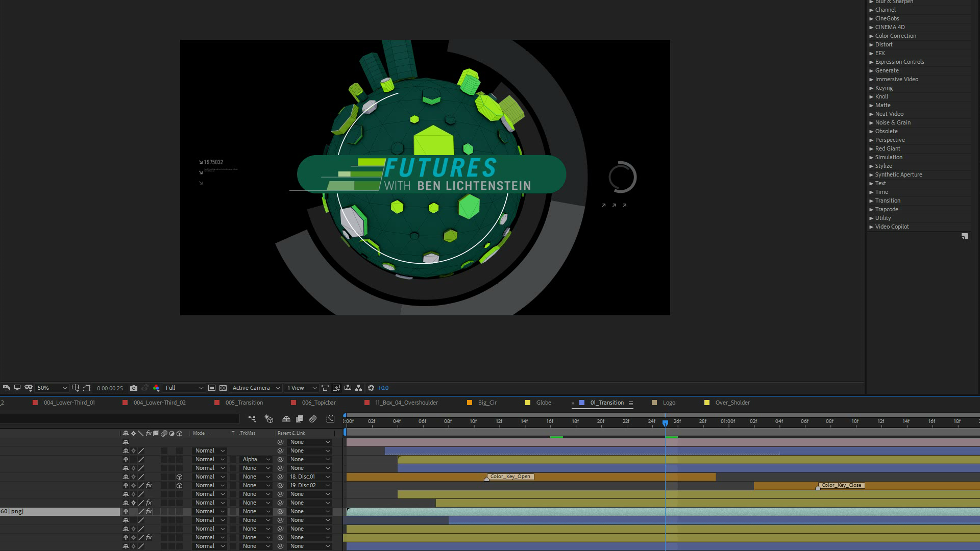
Task: Toggle the shy switch of the Alpha matte layer
Action: 126,460
